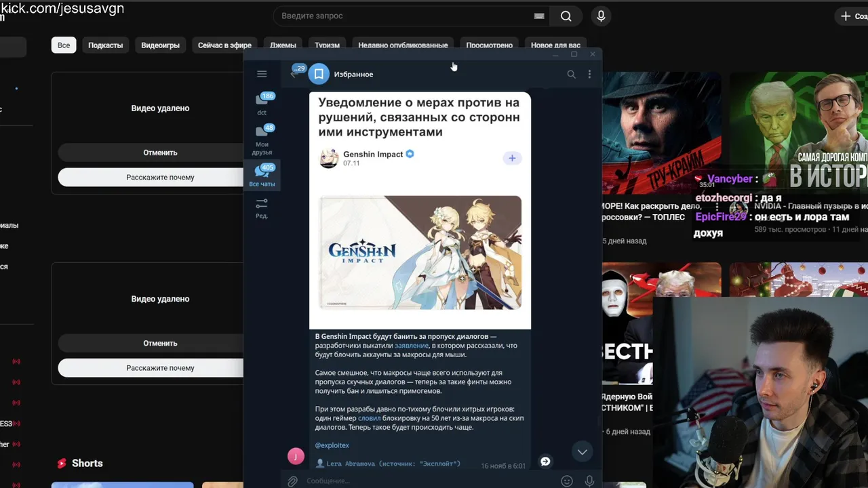Screen dimensions: 868x488
Task: Click the Genshin Impact channel name
Action: (373, 155)
